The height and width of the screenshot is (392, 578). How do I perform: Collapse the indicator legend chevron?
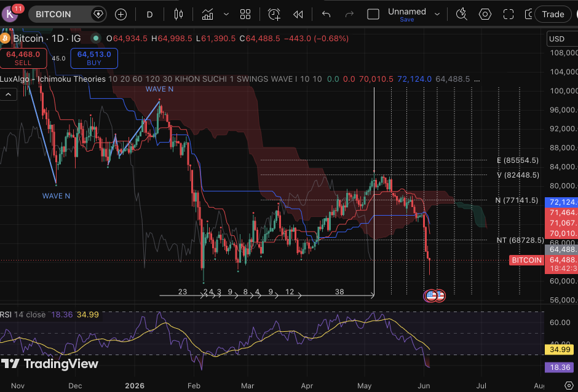point(8,95)
